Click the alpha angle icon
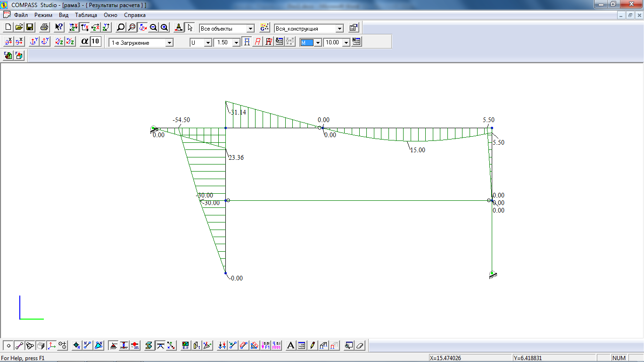The height and width of the screenshot is (362, 644). tap(85, 41)
